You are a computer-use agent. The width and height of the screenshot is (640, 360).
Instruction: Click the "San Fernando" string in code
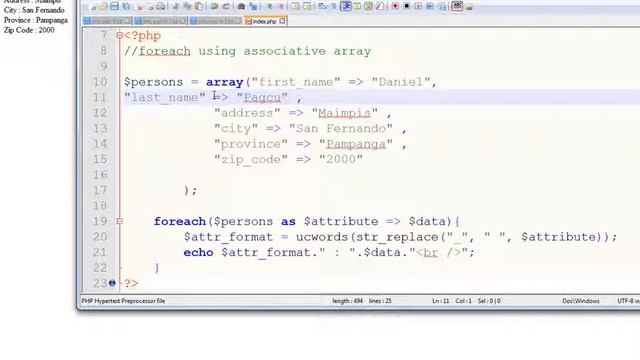pos(341,129)
